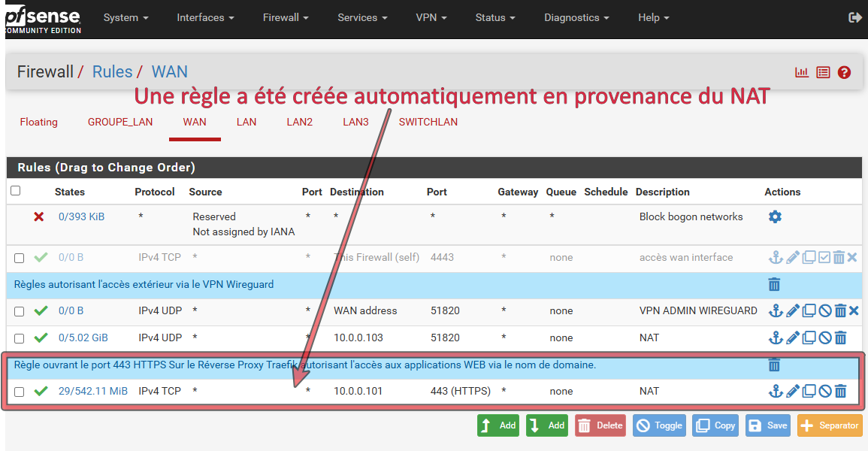Open the help question mark icon
The image size is (868, 451).
tap(844, 72)
